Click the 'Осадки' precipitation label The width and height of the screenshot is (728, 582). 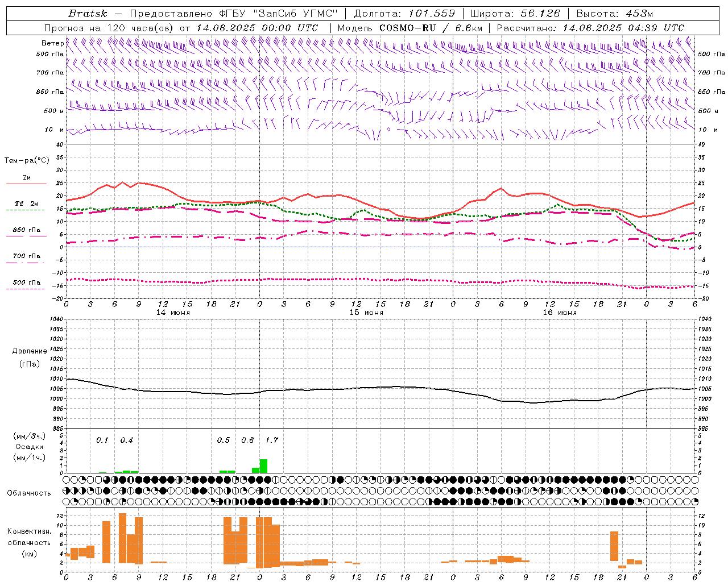(x=30, y=447)
